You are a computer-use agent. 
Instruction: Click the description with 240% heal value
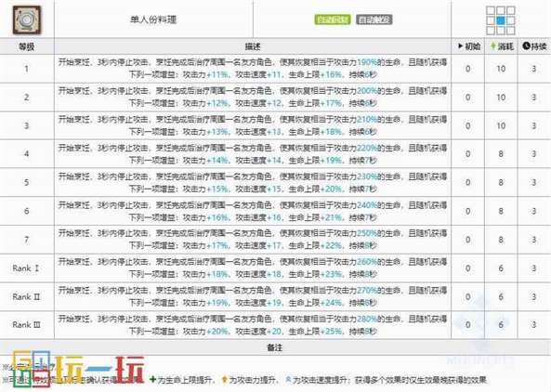click(253, 211)
